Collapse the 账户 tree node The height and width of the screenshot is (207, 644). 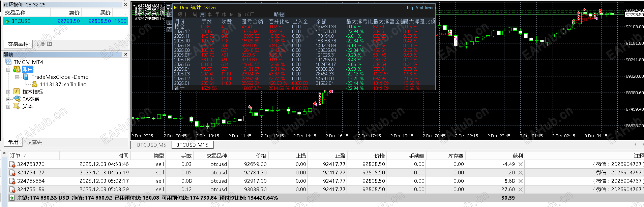tap(8, 70)
